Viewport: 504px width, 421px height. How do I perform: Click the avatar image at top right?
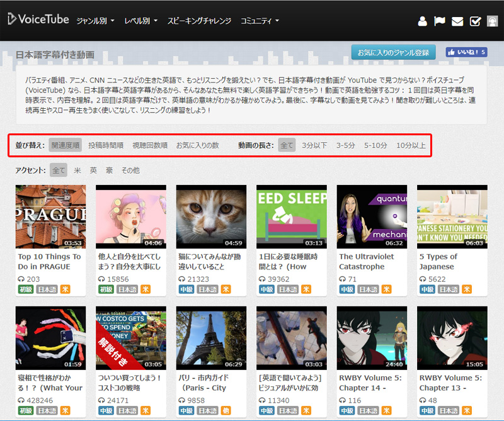(x=492, y=21)
